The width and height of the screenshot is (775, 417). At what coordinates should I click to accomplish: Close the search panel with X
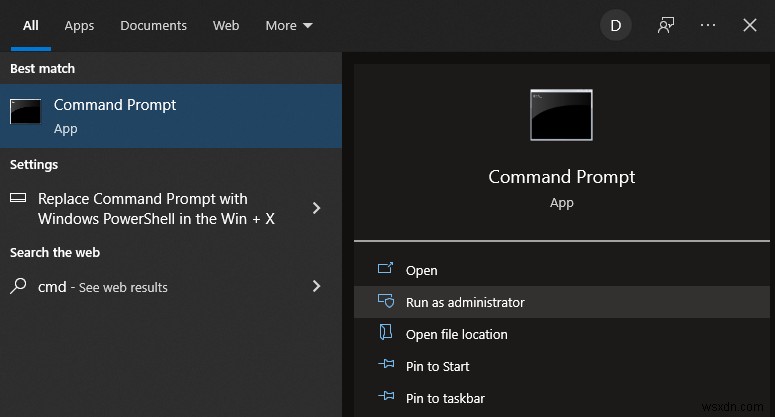point(750,26)
